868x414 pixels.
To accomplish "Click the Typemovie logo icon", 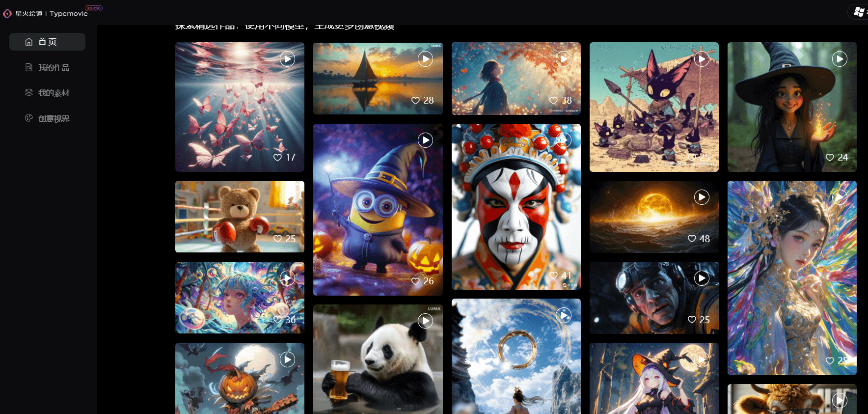I will 7,14.
